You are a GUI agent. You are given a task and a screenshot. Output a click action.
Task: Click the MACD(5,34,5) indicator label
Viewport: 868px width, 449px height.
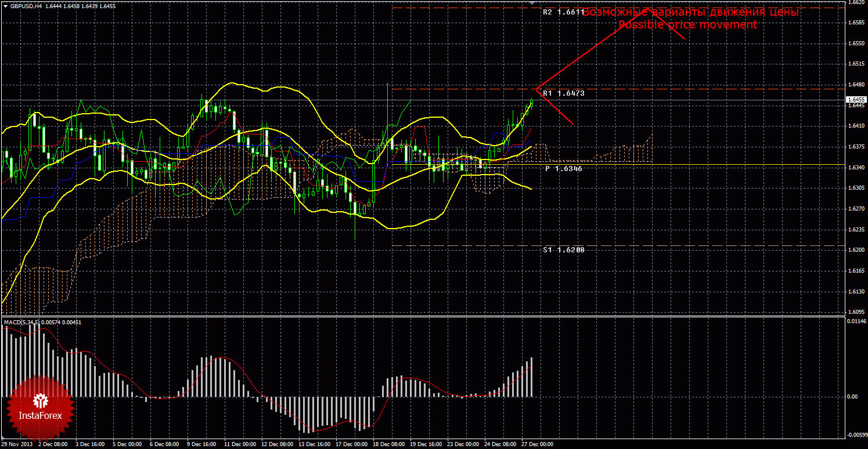[x=21, y=322]
